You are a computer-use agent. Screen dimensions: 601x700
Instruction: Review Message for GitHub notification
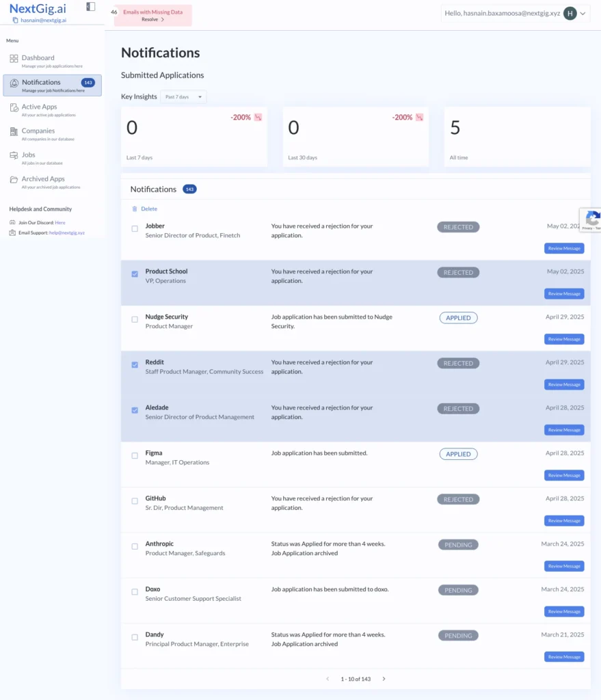[x=564, y=520]
